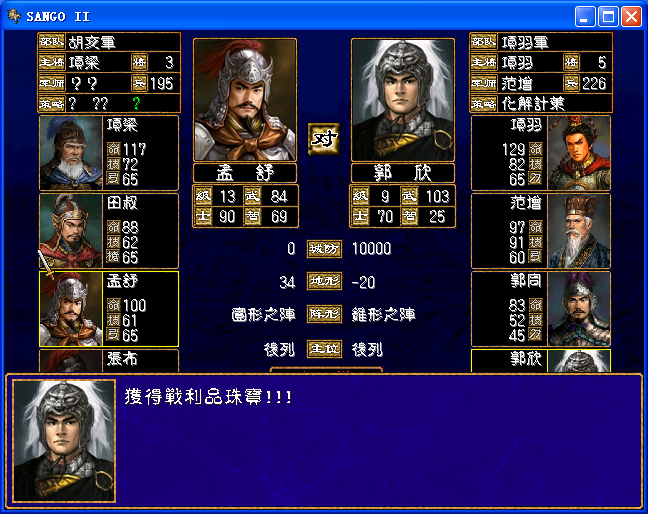Click the 阵形 formation label icon
This screenshot has width=648, height=514.
point(324,314)
